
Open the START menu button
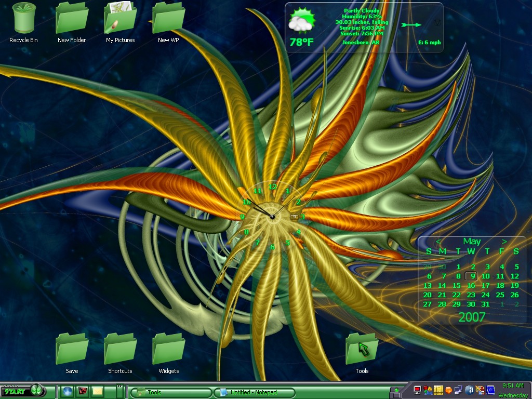coord(22,391)
